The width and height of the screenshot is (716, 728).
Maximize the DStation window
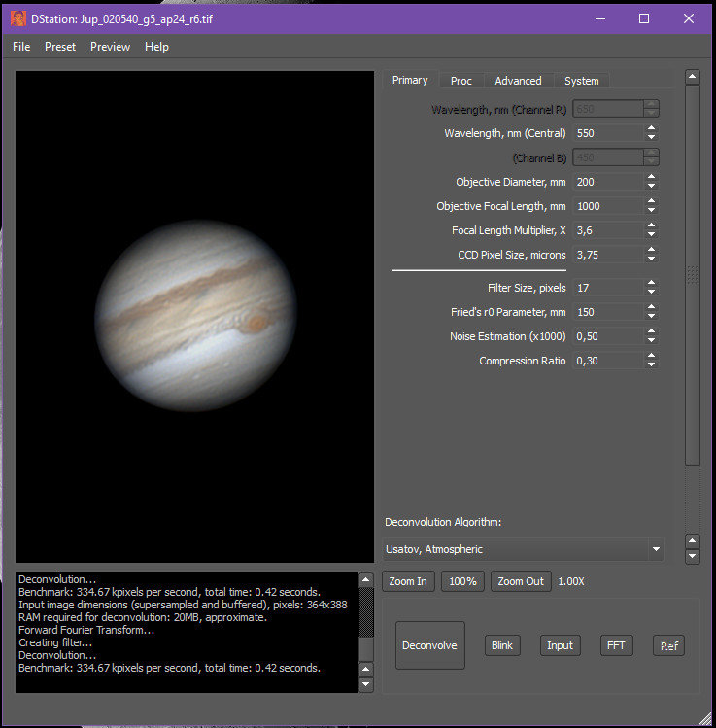pyautogui.click(x=644, y=18)
